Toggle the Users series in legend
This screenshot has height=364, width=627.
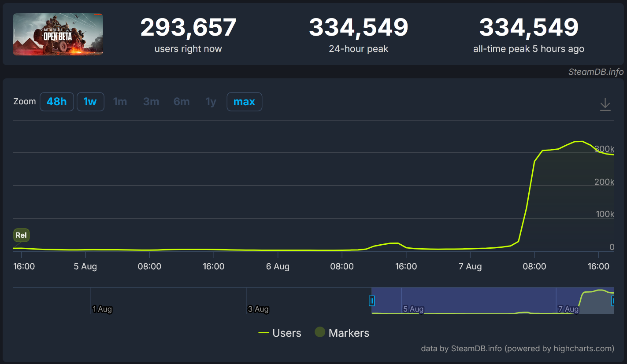[x=280, y=333]
